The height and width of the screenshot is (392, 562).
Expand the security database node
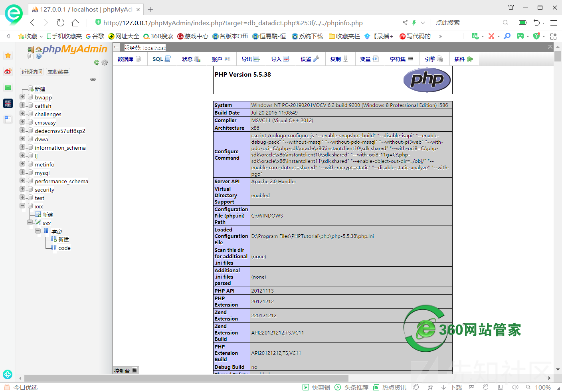click(22, 189)
